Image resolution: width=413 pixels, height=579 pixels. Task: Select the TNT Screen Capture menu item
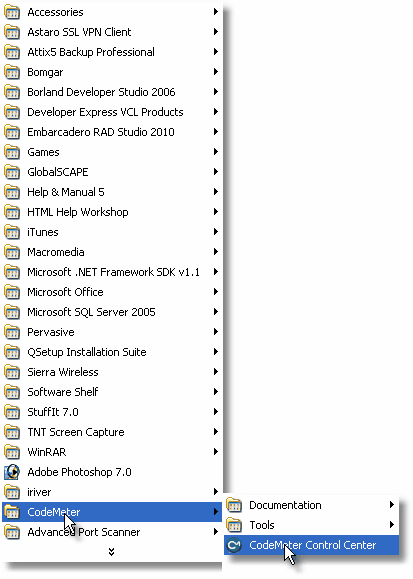(x=112, y=432)
